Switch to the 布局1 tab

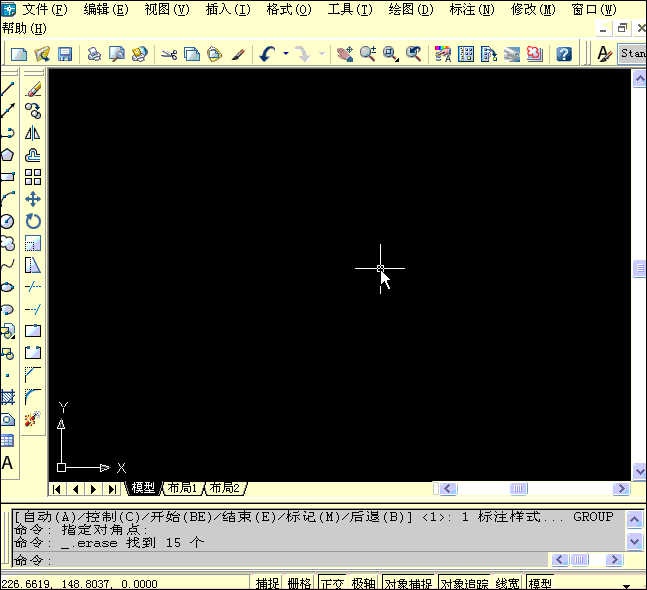[x=182, y=488]
